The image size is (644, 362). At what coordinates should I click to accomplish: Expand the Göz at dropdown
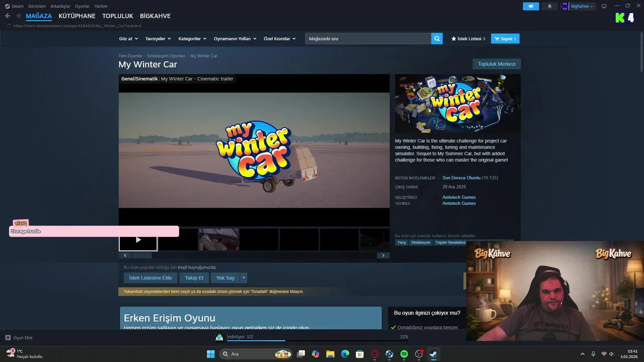click(x=128, y=39)
